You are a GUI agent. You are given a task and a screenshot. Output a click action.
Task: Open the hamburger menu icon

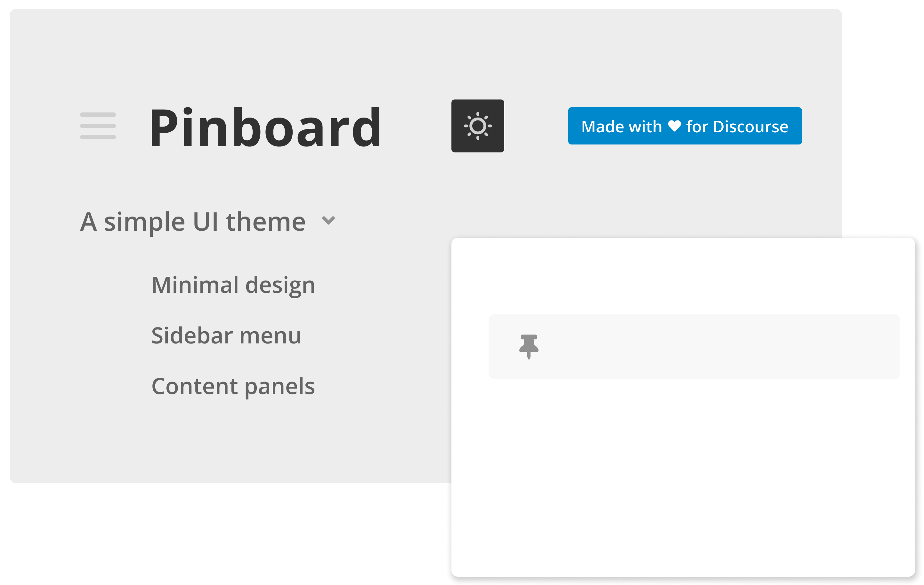tap(98, 126)
